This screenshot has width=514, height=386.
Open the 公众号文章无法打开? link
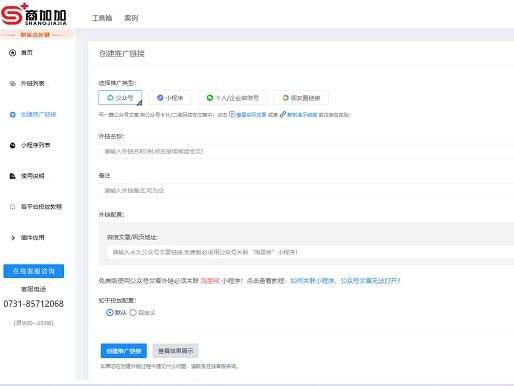(x=370, y=281)
